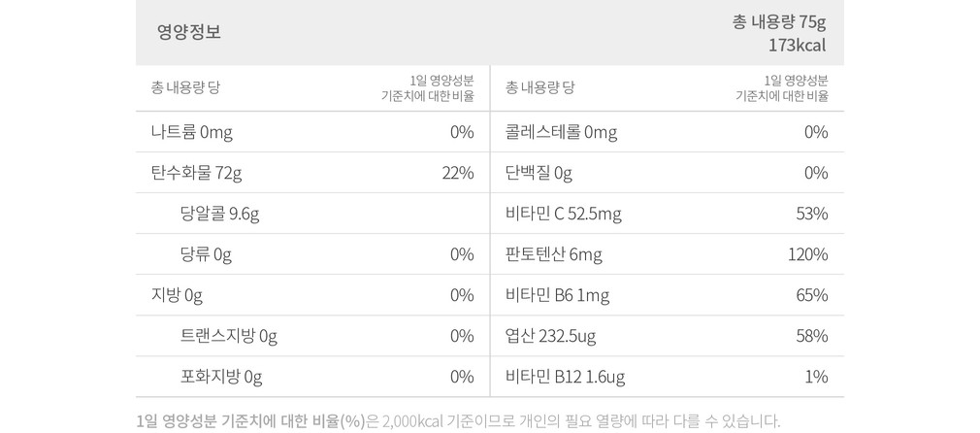This screenshot has height=433, width=980.
Task: Click the 포화지방 0g entry
Action: click(221, 377)
